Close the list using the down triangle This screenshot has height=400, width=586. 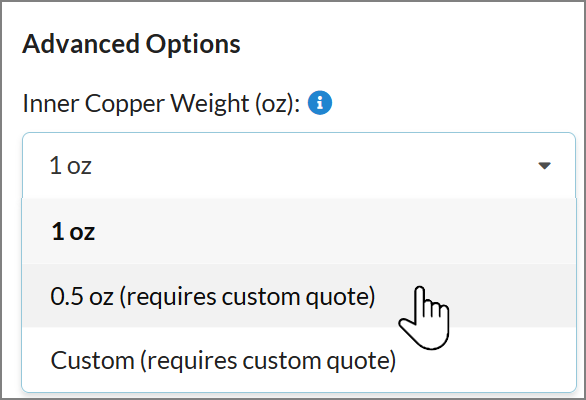[x=545, y=165]
